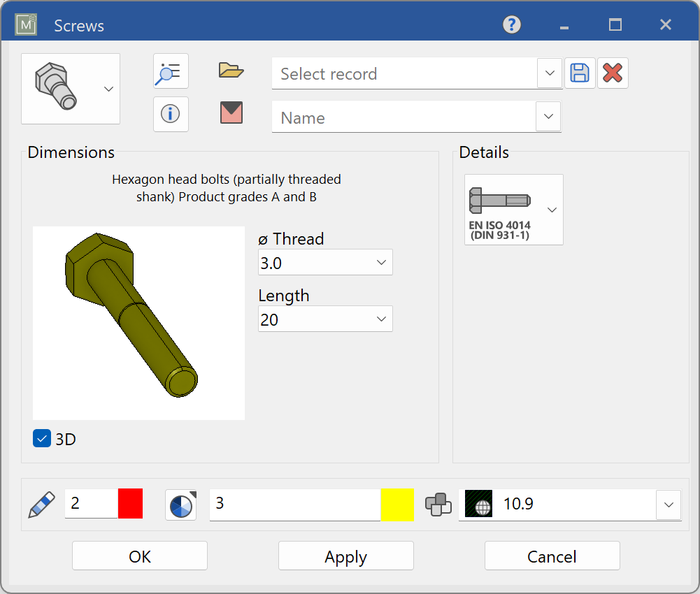700x594 pixels.
Task: Click the info icon for part details
Action: [x=171, y=114]
